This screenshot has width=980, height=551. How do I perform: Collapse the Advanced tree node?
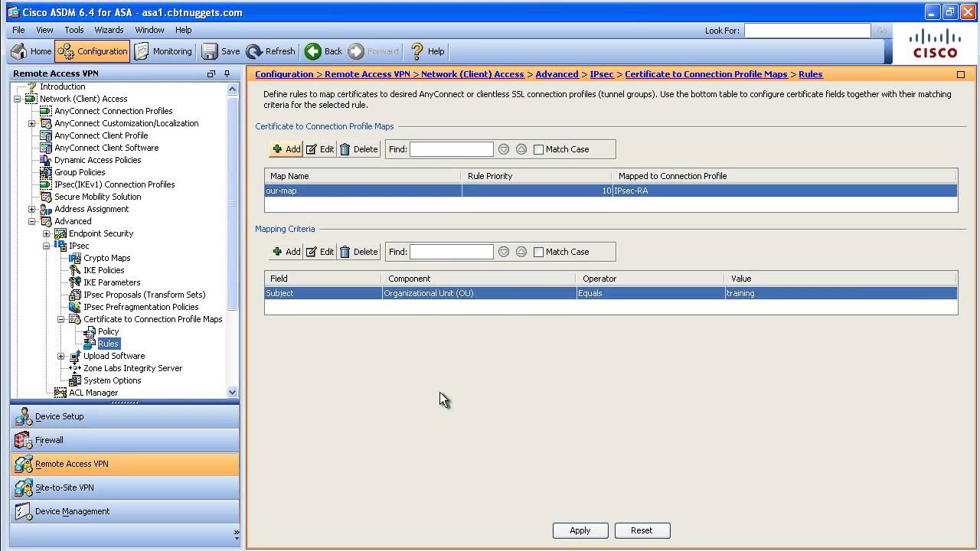click(32, 221)
